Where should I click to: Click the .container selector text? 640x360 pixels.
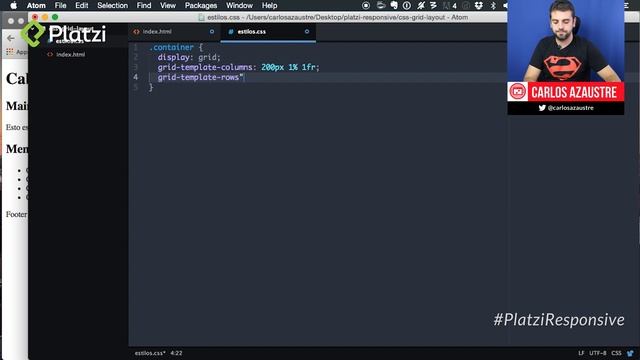[x=171, y=47]
